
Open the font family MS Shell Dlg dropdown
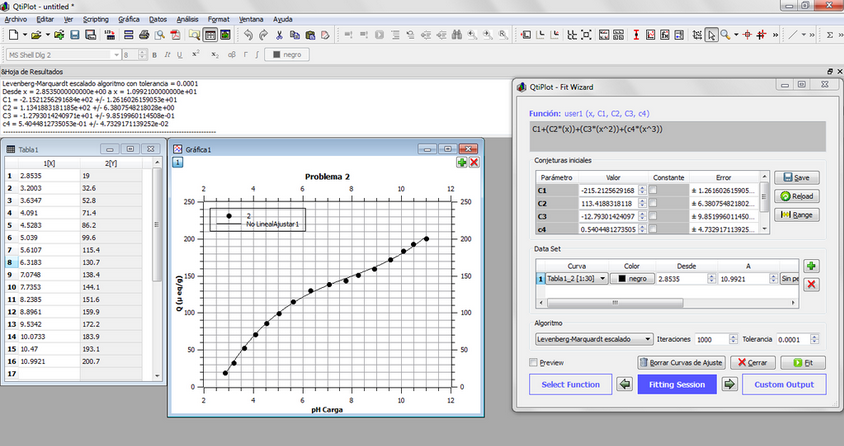116,55
